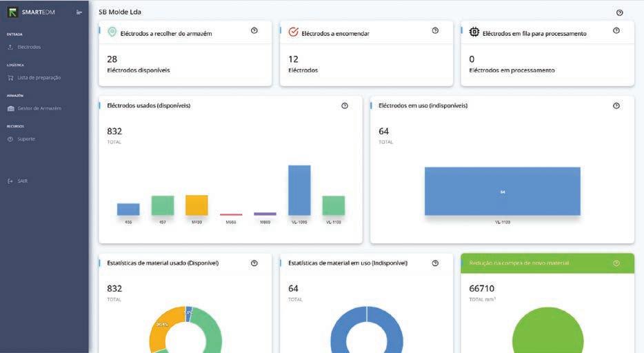Open help for Redução na compra de novo material
This screenshot has height=353, width=644.
click(616, 263)
